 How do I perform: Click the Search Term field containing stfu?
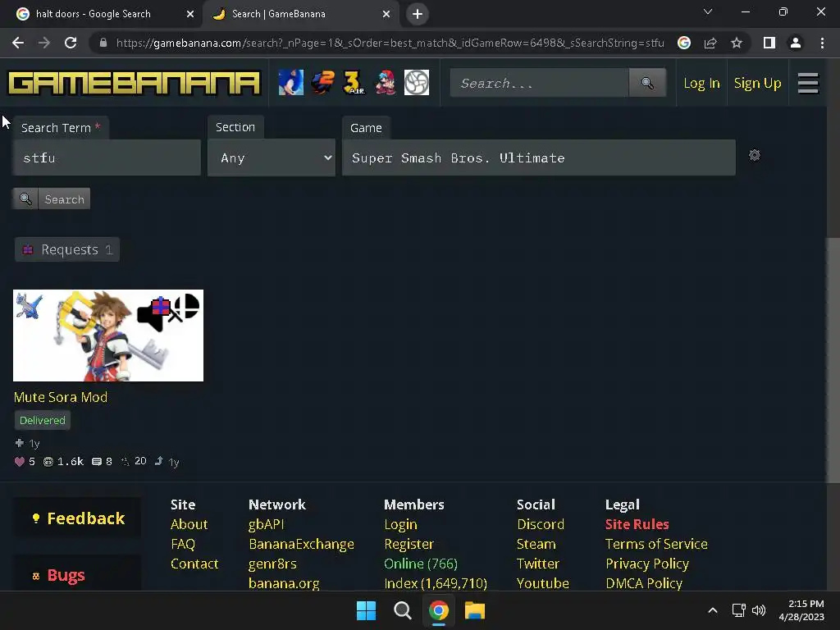tap(107, 157)
